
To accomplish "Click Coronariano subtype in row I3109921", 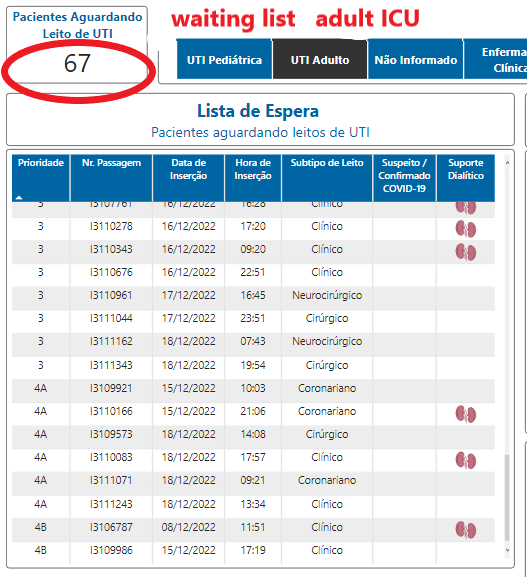I will pos(327,388).
